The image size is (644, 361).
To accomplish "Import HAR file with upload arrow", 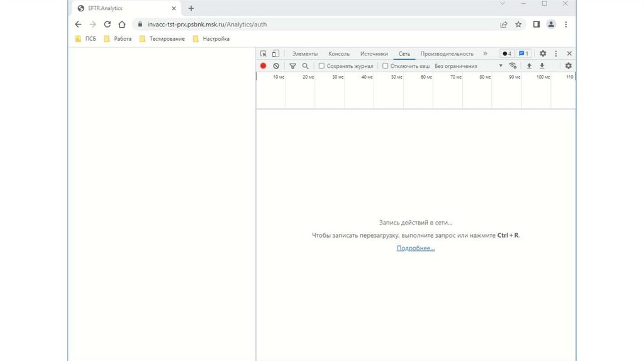I will click(x=529, y=66).
